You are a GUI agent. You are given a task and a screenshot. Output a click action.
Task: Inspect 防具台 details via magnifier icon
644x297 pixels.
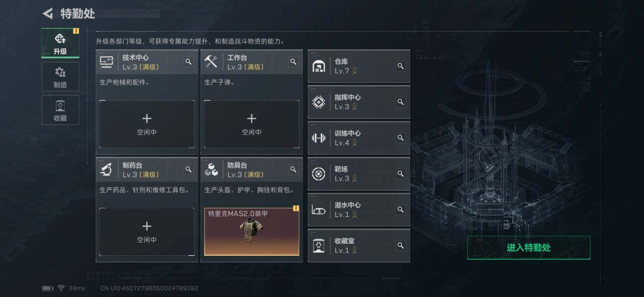point(293,170)
